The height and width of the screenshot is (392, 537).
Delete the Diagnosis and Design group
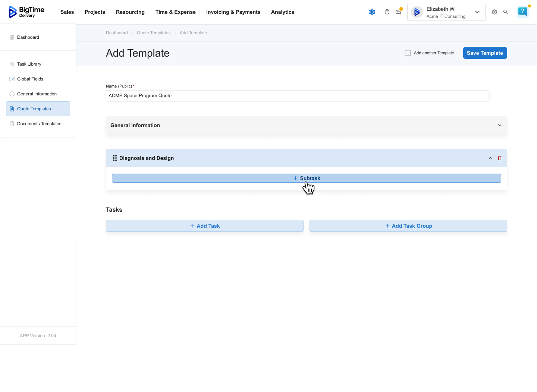click(500, 158)
